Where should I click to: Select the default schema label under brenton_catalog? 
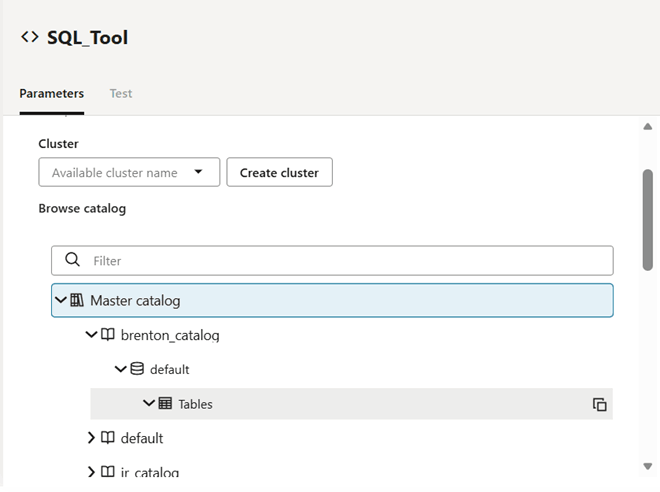coord(170,370)
